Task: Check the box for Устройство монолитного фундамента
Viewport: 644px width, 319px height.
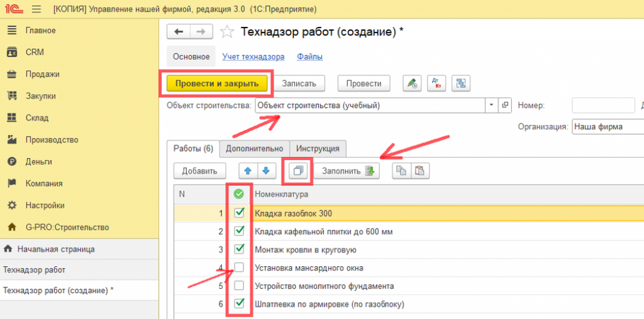Action: (239, 286)
